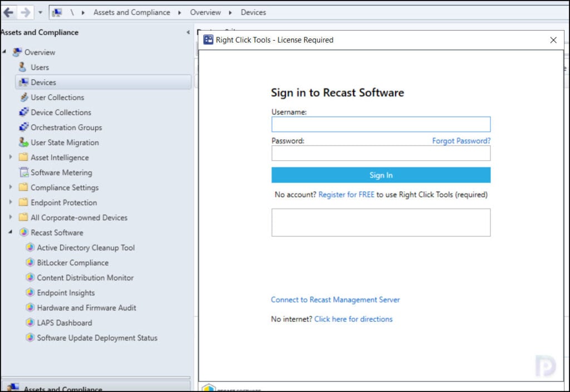Click into the Username field
This screenshot has height=392, width=570.
(381, 124)
